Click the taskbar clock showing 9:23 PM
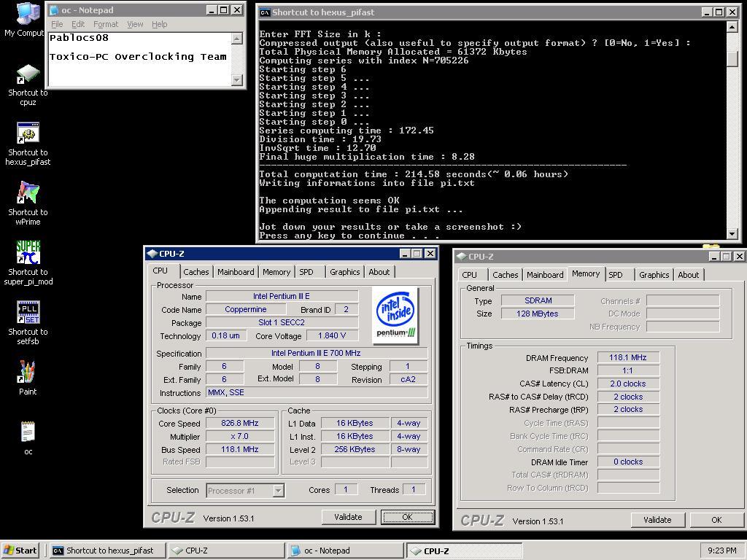747x560 pixels. pyautogui.click(x=721, y=551)
